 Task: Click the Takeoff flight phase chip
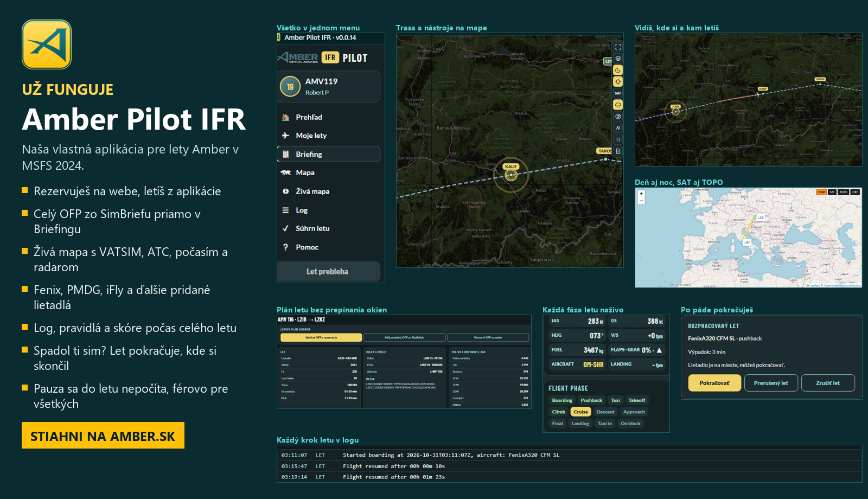(637, 400)
